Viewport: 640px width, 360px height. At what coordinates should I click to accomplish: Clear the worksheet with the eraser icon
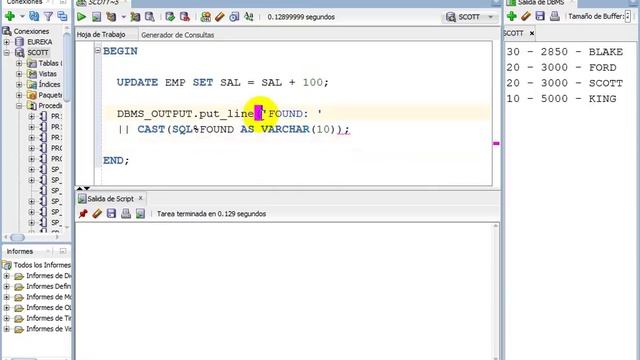point(220,17)
